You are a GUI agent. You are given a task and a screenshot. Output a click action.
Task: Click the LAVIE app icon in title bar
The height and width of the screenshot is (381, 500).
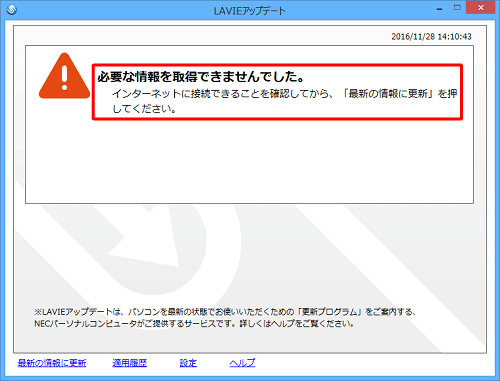(x=11, y=9)
